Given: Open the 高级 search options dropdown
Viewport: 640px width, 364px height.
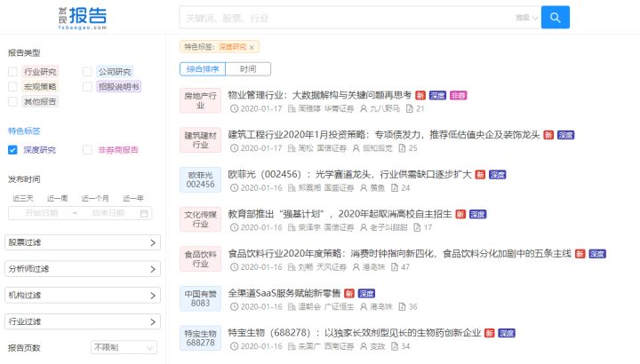Looking at the screenshot, I should pos(526,18).
